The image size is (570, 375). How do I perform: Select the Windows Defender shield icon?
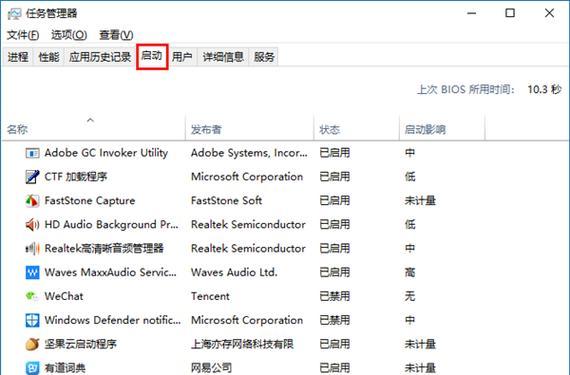(32, 320)
